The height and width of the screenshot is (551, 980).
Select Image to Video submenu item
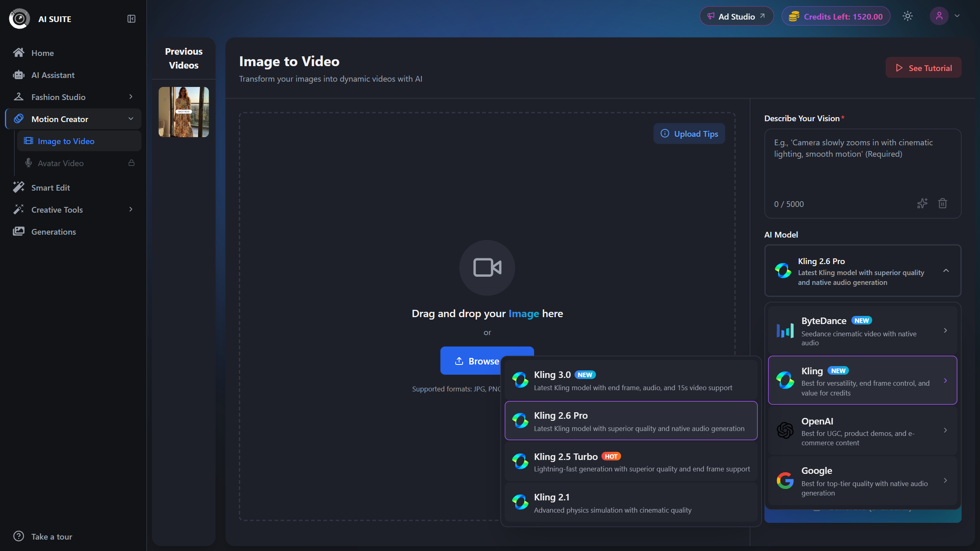pos(79,141)
